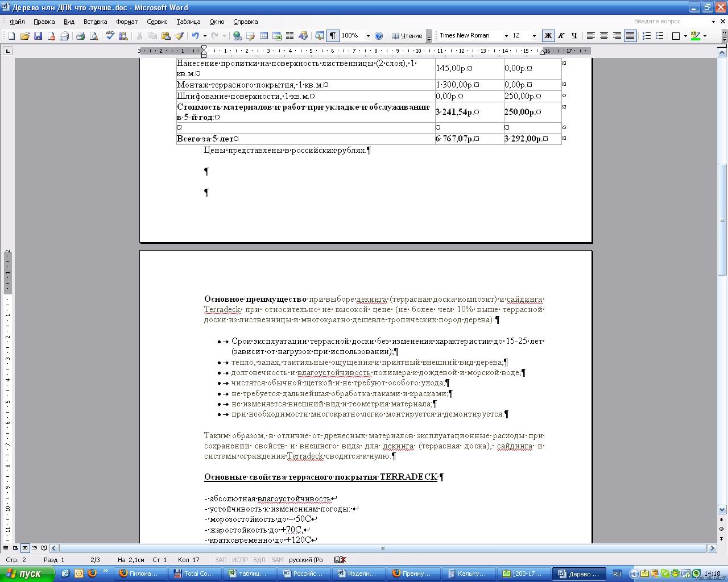Toggle ЗАМ overtype mode indicator
Viewport: 728px width, 582px height.
click(x=277, y=560)
